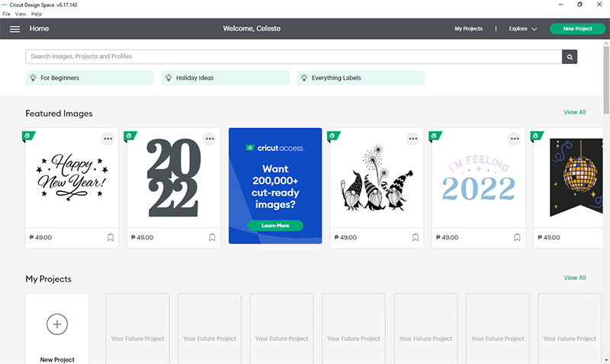This screenshot has width=610, height=364.
Task: Open options on I'm Feeling 2022 card
Action: click(514, 139)
